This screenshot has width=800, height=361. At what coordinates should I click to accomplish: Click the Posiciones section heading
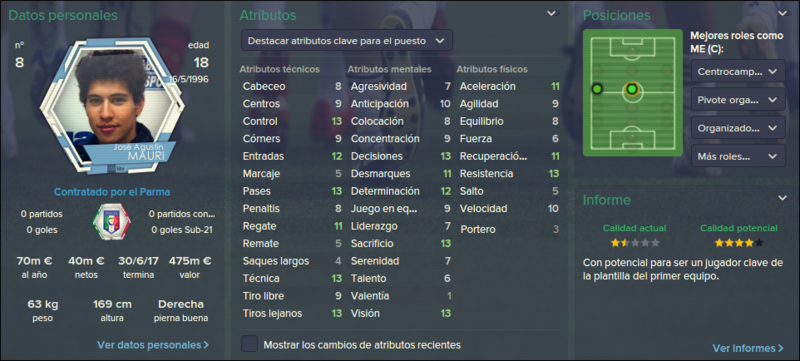coord(617,15)
